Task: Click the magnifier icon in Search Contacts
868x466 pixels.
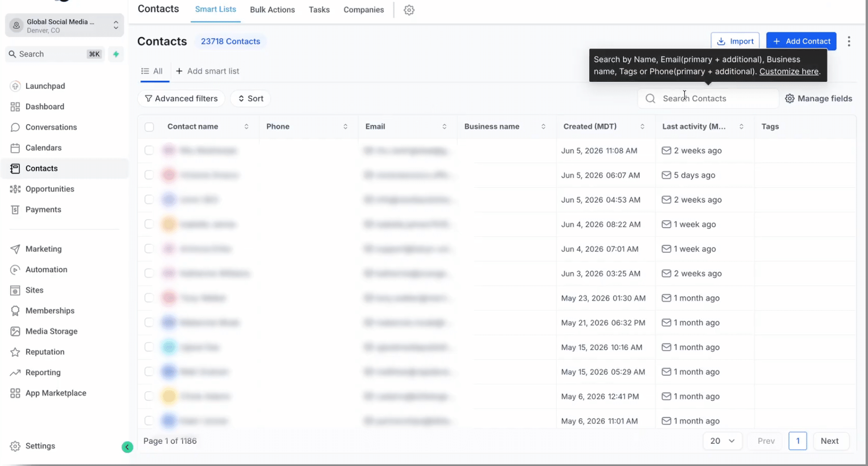Action: point(650,99)
